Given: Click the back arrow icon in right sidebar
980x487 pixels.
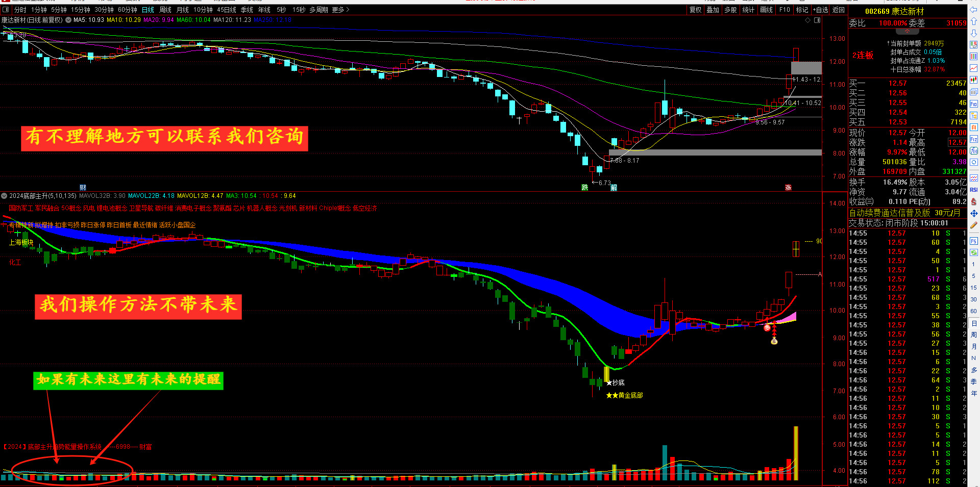Looking at the screenshot, I should (x=973, y=10).
